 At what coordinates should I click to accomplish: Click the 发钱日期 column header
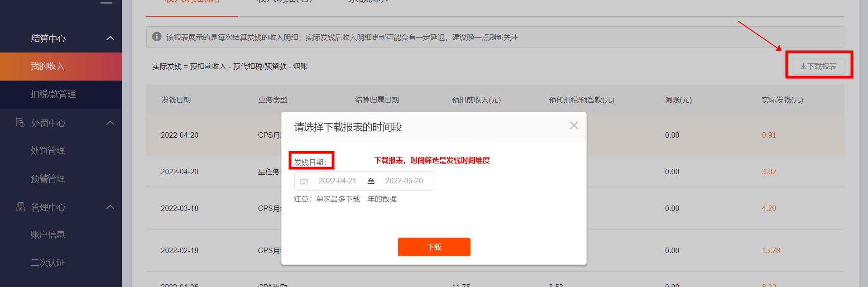coord(176,100)
